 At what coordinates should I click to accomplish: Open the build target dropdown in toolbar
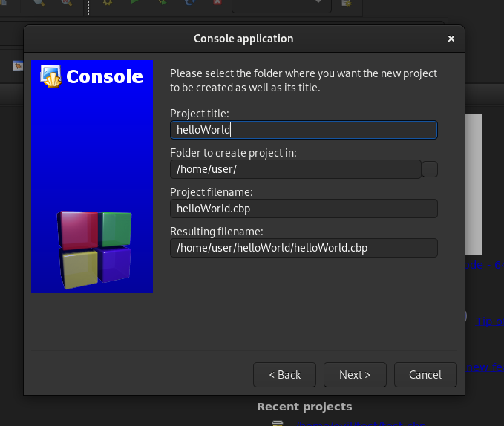click(281, 4)
